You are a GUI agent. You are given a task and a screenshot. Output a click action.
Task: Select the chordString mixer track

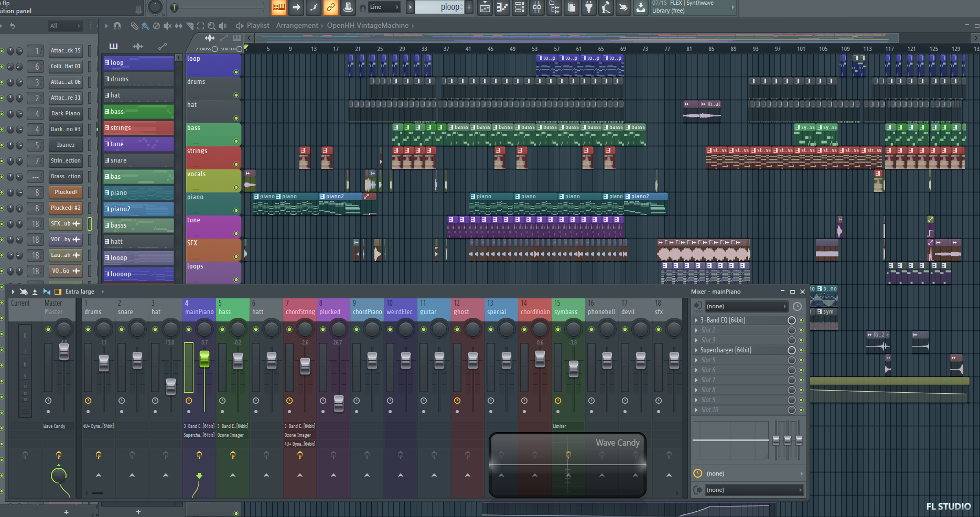pos(300,311)
